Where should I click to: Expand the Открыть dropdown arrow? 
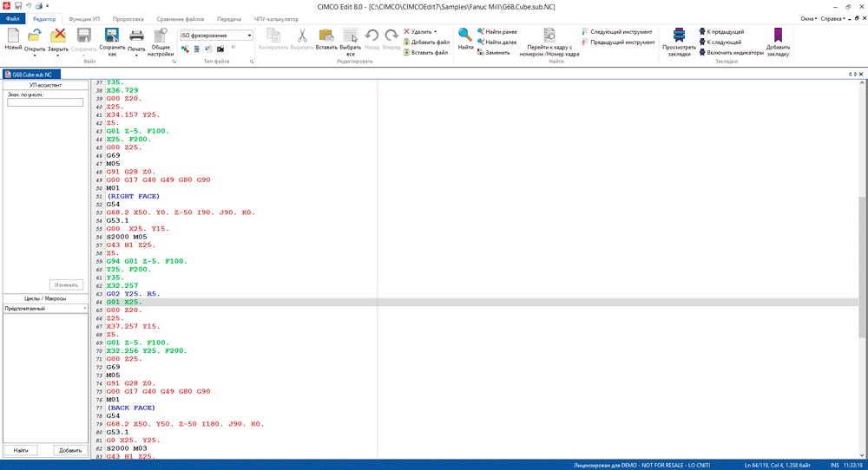pos(35,55)
